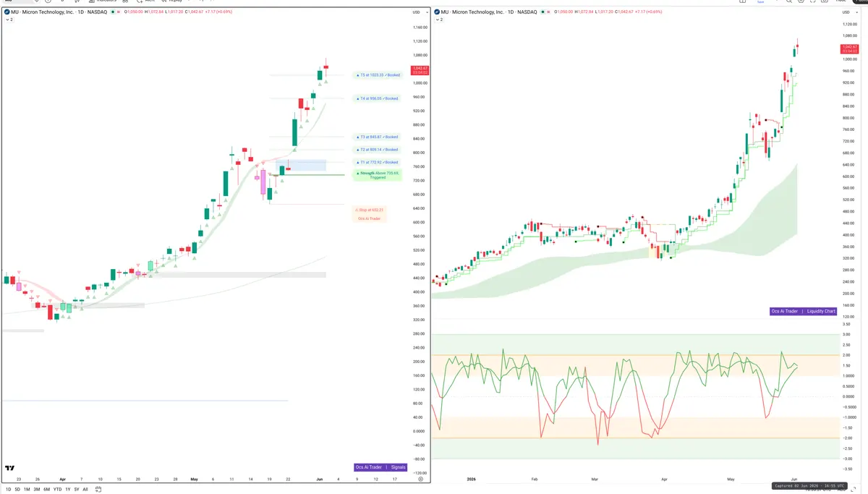Screen dimensions: 868x494
Task: Click the green market status dot in right chart
Action: click(x=542, y=12)
